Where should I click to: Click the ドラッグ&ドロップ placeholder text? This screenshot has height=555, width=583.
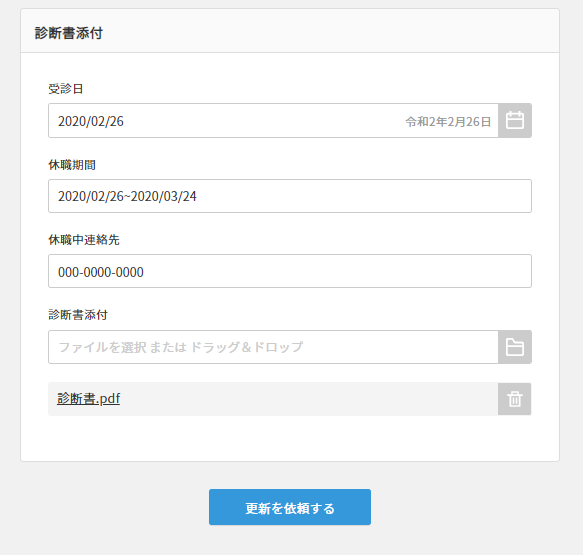[247, 347]
